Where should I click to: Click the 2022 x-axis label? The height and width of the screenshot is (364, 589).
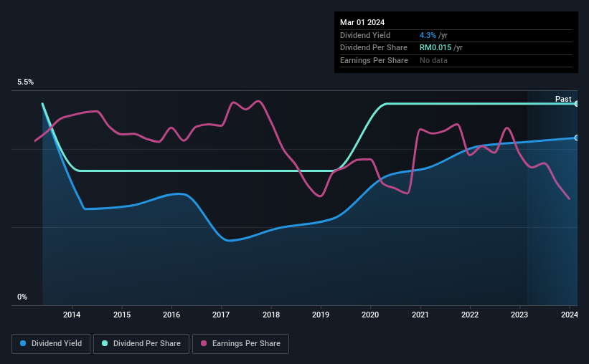coord(470,315)
